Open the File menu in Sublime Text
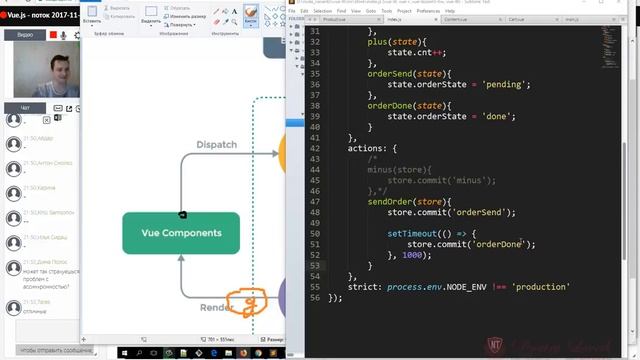The height and width of the screenshot is (360, 640). tap(292, 11)
